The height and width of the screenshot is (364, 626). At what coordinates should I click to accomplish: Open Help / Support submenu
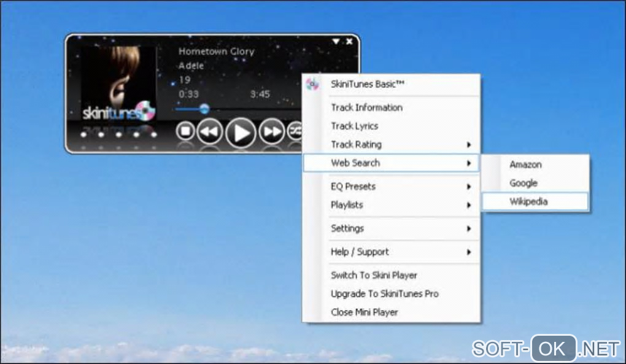click(x=392, y=252)
